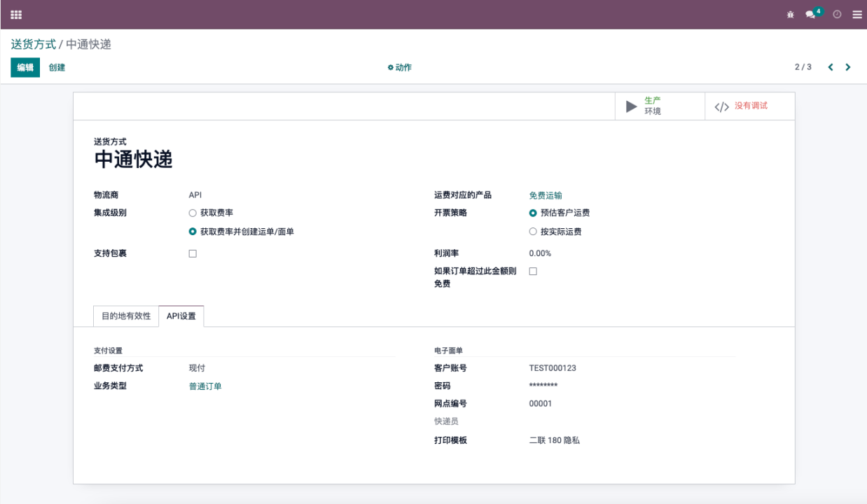Click the debug bug icon
This screenshot has height=504, width=867.
click(791, 15)
